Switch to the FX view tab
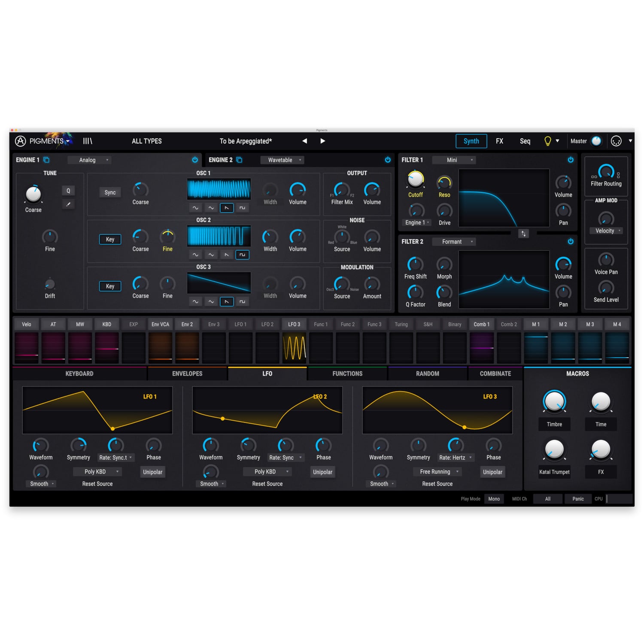 (x=499, y=141)
